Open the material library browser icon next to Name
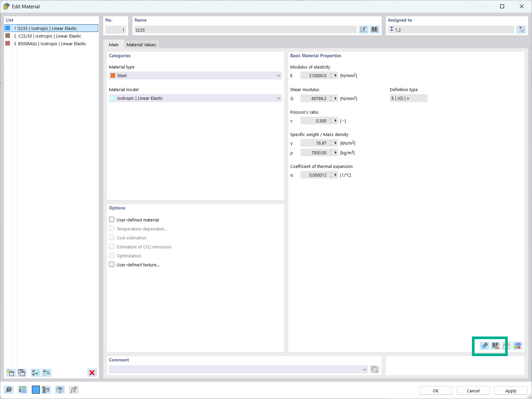 point(374,30)
